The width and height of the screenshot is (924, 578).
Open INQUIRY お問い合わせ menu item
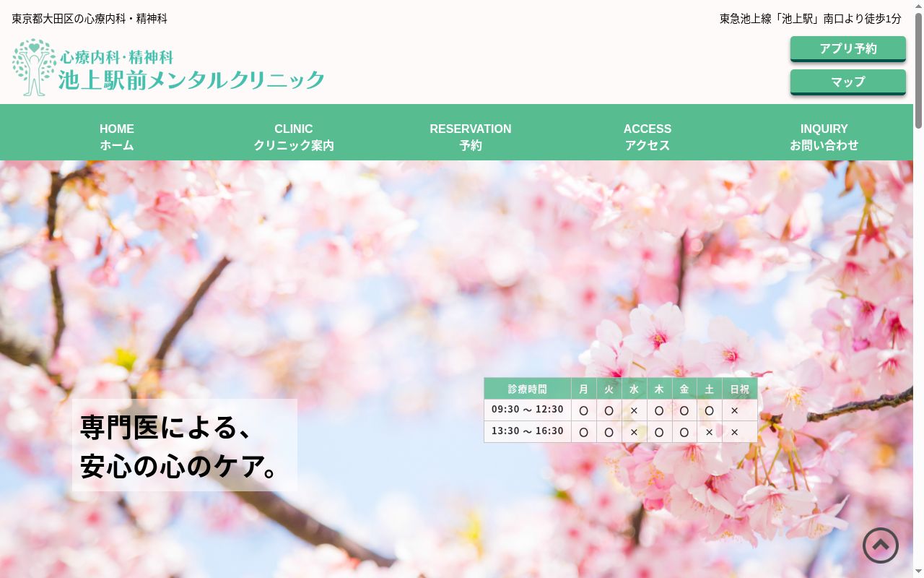tap(824, 137)
